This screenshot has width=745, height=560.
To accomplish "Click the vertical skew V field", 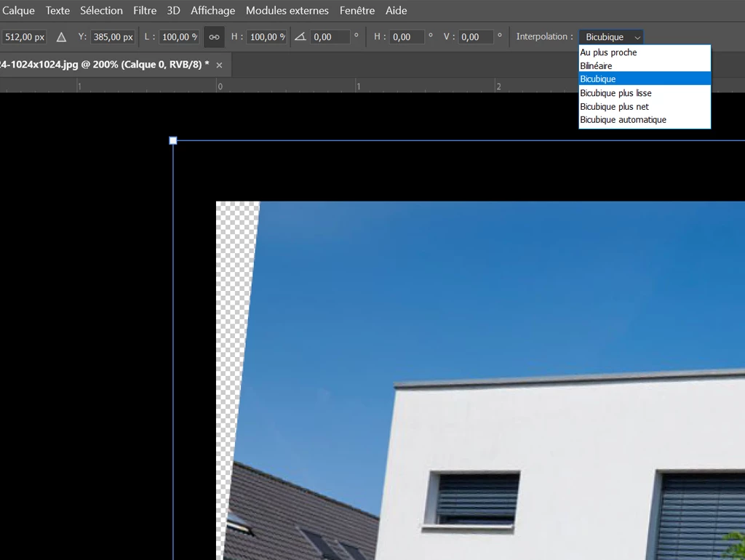I will click(476, 37).
